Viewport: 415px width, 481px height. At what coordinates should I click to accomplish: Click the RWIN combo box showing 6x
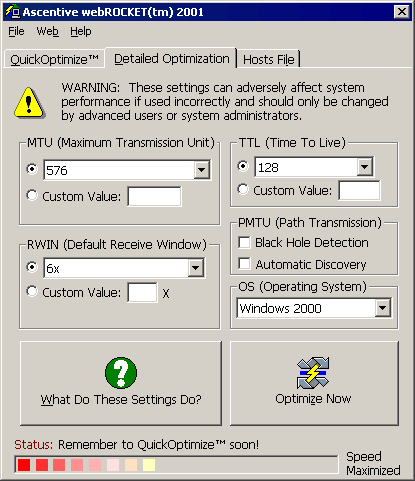[124, 268]
